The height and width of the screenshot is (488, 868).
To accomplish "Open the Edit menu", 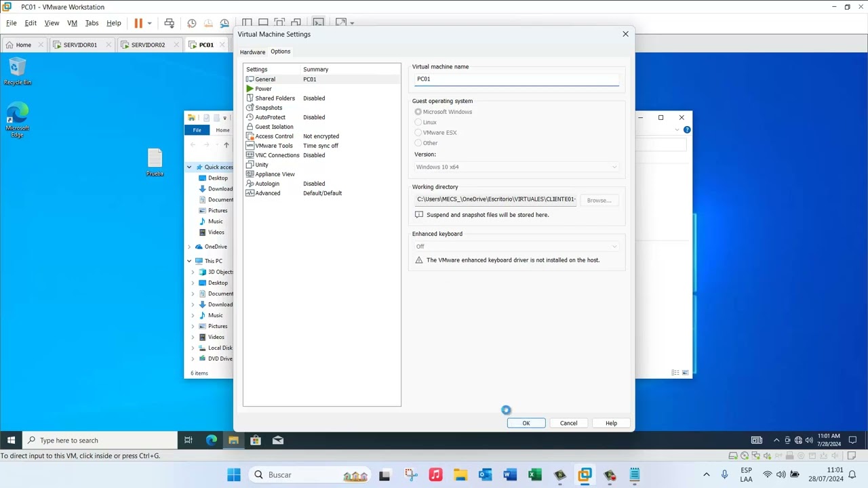I will click(31, 23).
